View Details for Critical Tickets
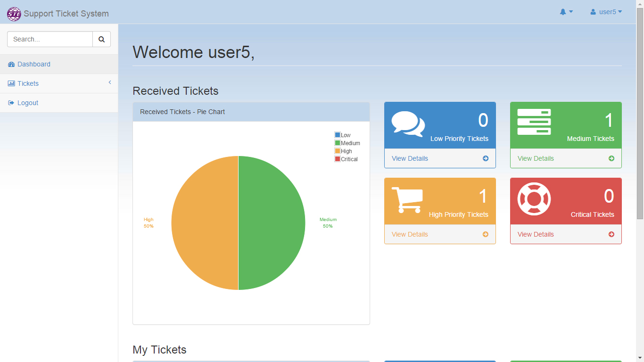The width and height of the screenshot is (644, 362). (536, 234)
